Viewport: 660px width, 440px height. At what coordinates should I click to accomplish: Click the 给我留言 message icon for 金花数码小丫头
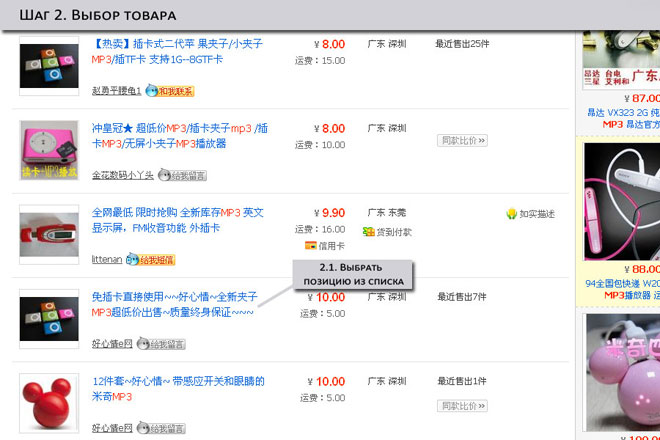182,175
